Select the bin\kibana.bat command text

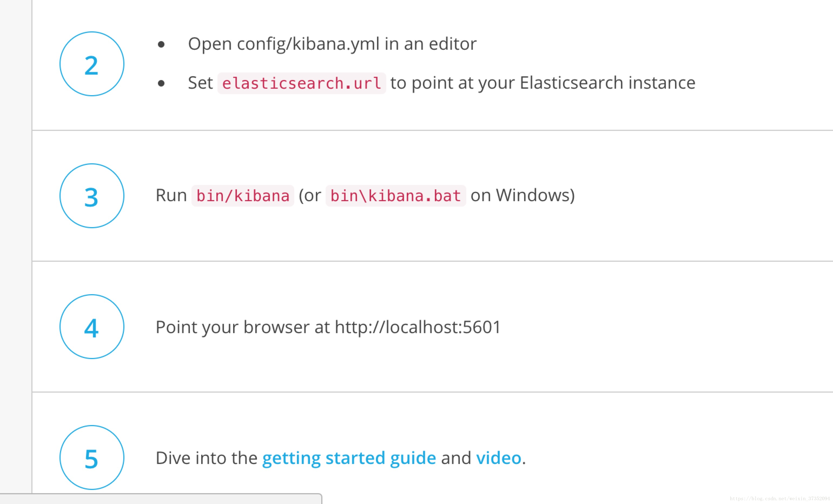395,196
